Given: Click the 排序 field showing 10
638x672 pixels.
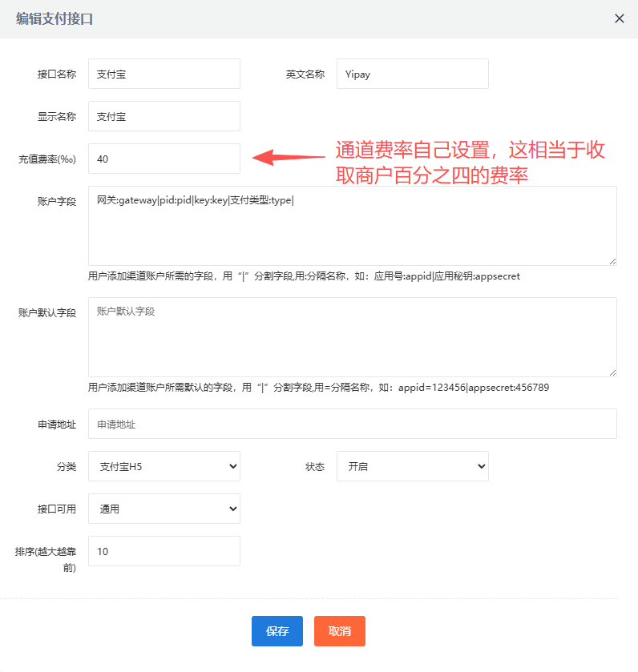Looking at the screenshot, I should [164, 551].
